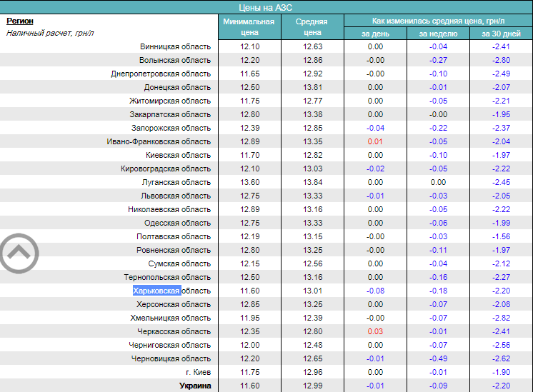Screen dimensions: 533x392
Task: Click Черновицкая weekly change value -0.49
Action: click(438, 358)
